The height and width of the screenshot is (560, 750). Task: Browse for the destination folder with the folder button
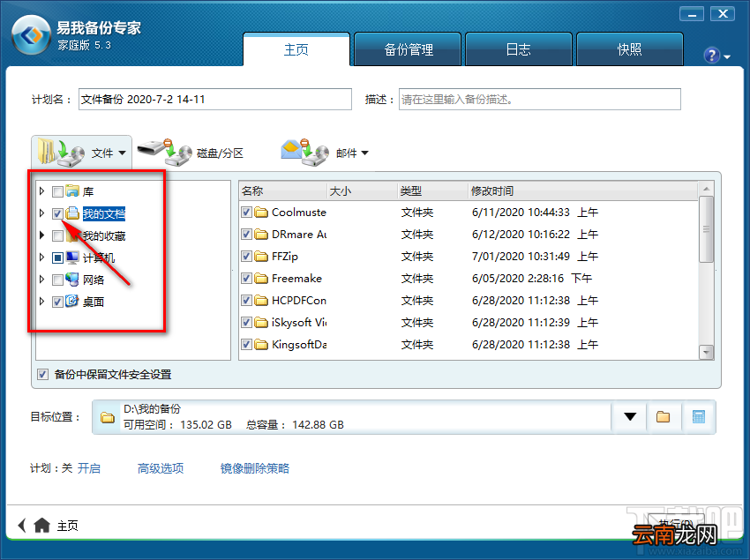tap(663, 417)
